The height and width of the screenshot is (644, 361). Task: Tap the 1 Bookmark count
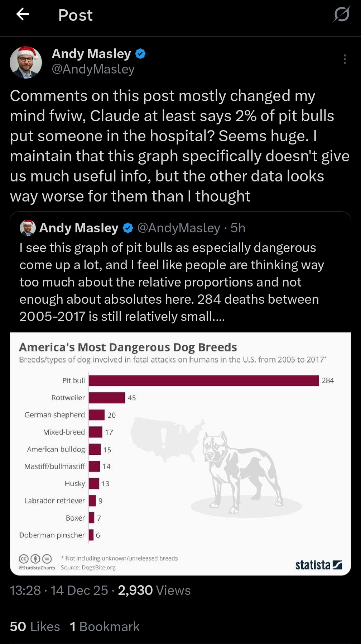coord(105,626)
